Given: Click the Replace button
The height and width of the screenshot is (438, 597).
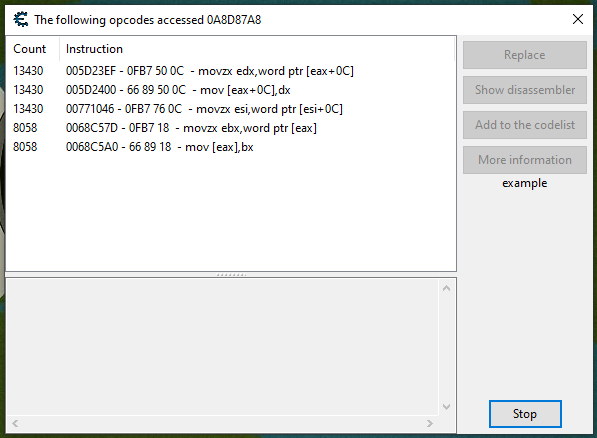Looking at the screenshot, I should pos(525,55).
